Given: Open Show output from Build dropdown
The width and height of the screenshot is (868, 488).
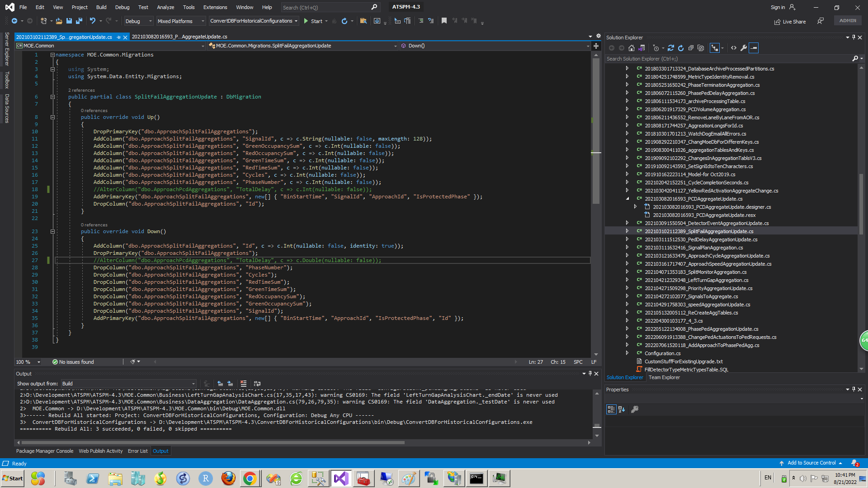Looking at the screenshot, I should 129,384.
